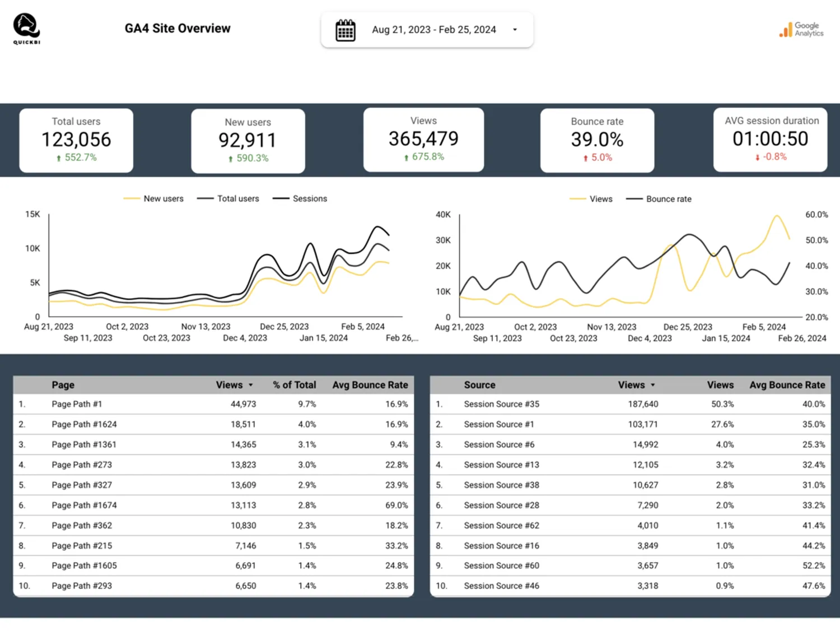The width and height of the screenshot is (840, 631).
Task: Select the Page Path #1624 row
Action: [213, 424]
